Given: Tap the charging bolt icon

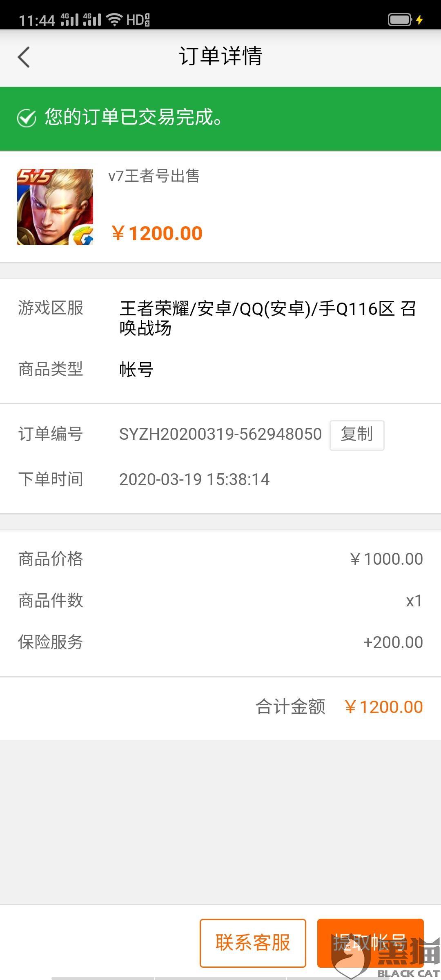Looking at the screenshot, I should tap(419, 20).
